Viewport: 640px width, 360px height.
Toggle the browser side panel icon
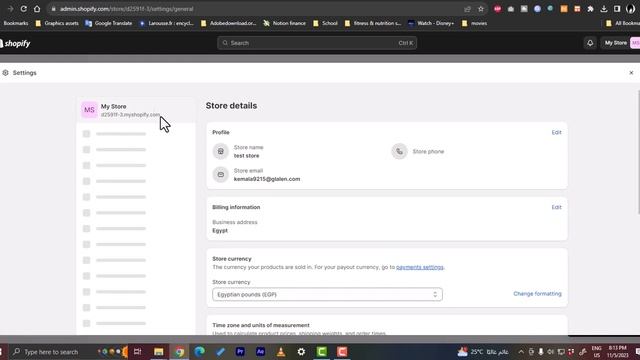(x=617, y=9)
